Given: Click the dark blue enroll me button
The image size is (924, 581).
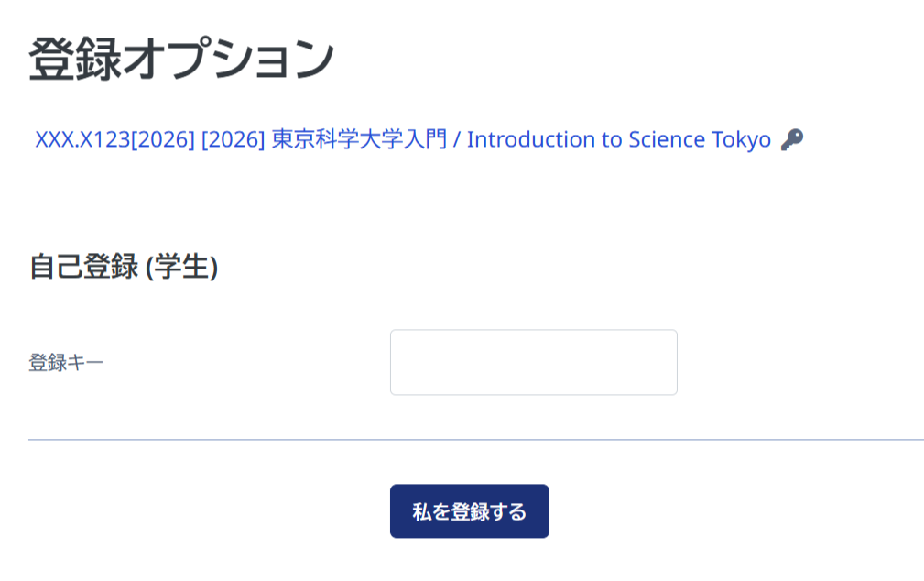Looking at the screenshot, I should 469,511.
